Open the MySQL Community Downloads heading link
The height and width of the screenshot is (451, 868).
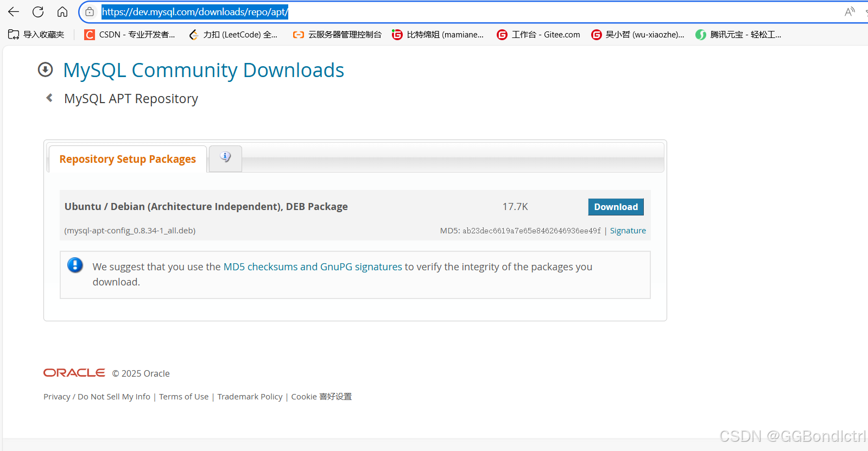point(204,70)
